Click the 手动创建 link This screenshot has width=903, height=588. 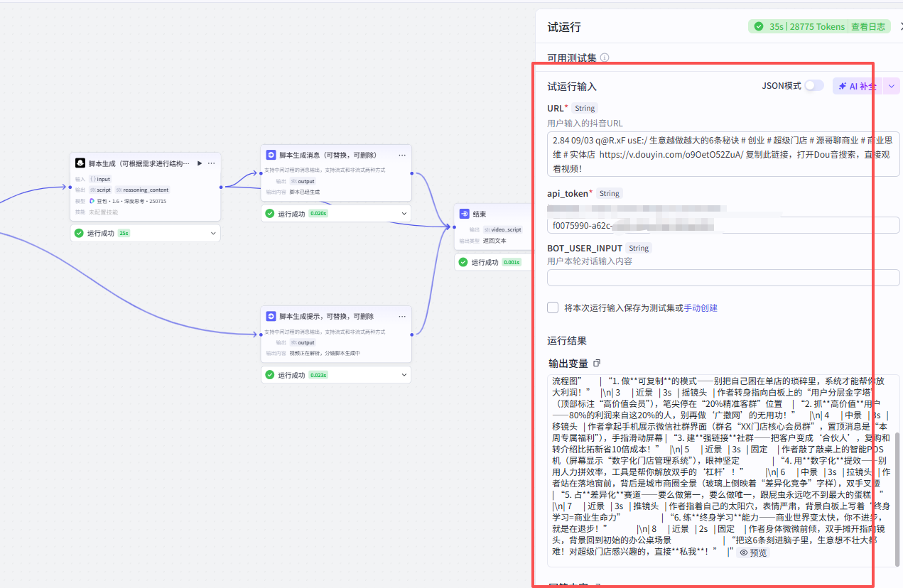click(x=701, y=308)
